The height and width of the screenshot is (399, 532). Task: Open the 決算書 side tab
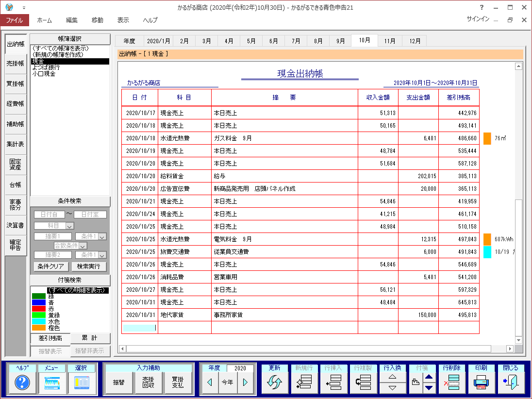click(x=16, y=225)
